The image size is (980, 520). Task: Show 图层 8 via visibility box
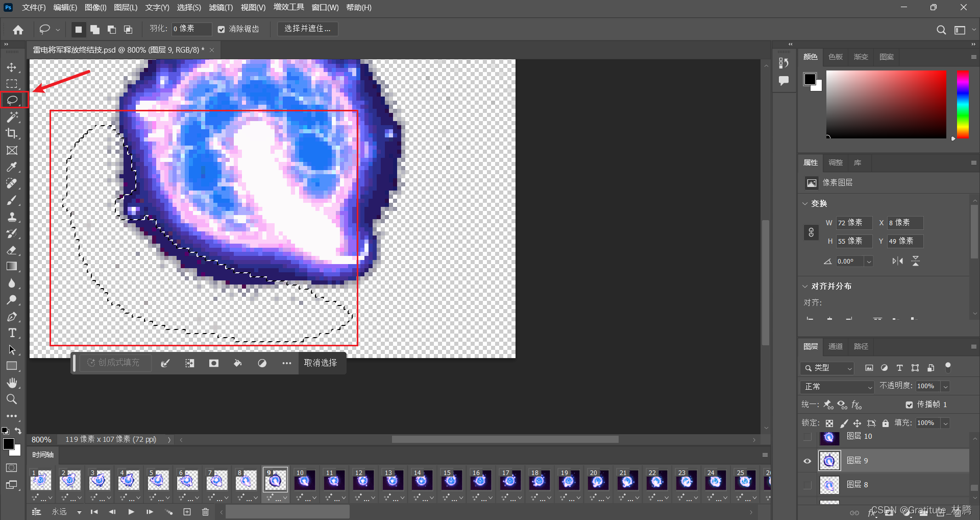click(807, 485)
